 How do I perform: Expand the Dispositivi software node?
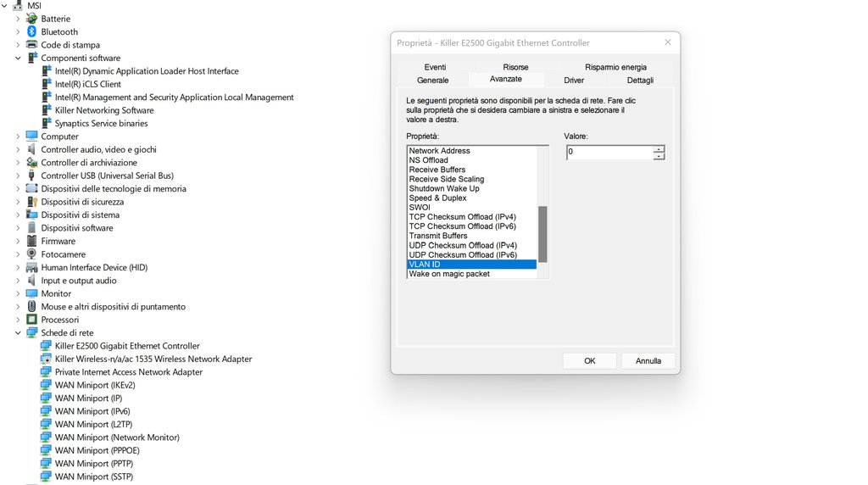[18, 228]
